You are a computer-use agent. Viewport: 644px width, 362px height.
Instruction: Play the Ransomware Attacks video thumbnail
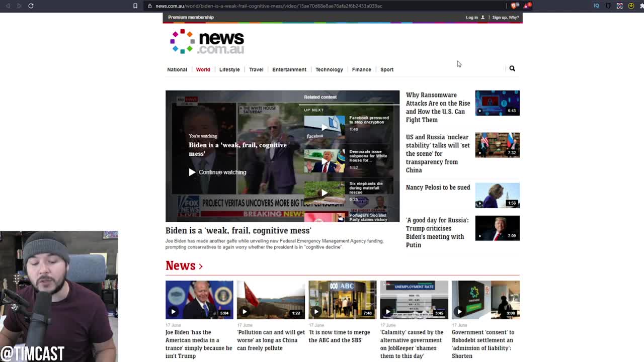click(x=498, y=103)
